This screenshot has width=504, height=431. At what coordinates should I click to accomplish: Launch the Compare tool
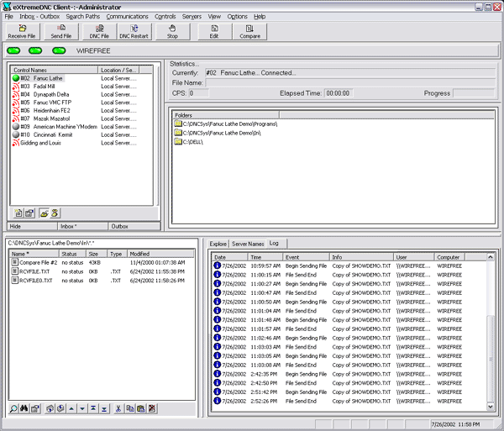249,31
